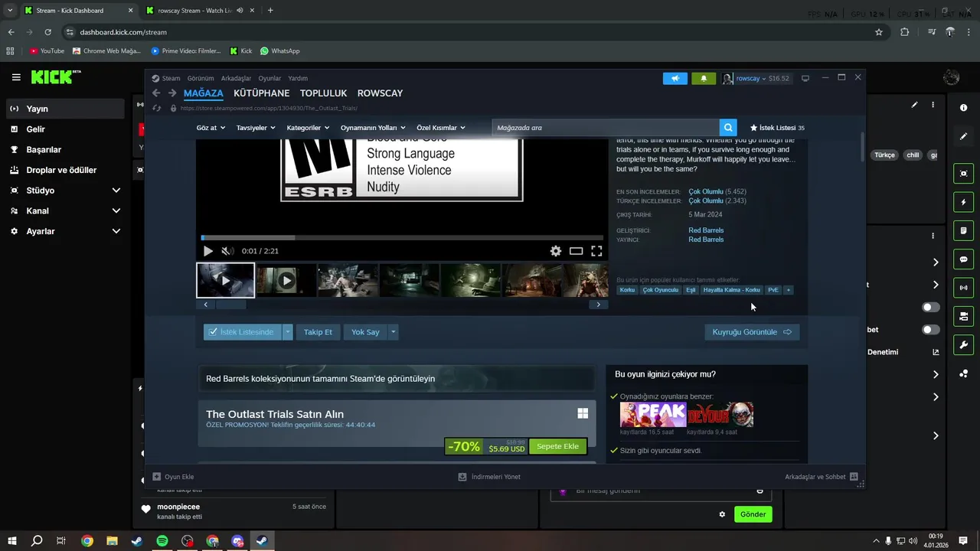Bookmark this page with Chrome star
Screen dimensions: 980x551
(879, 32)
